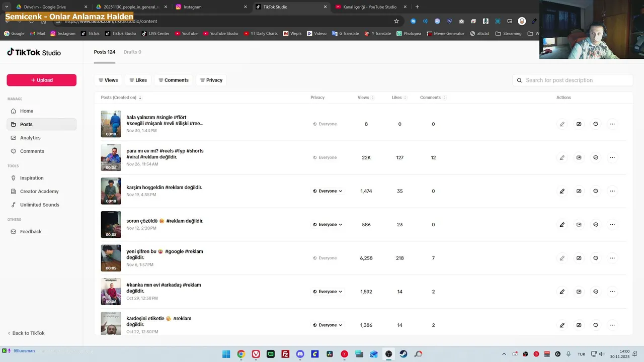This screenshot has width=644, height=362.
Task: Open new browser tab with plus icon
Action: point(417,7)
